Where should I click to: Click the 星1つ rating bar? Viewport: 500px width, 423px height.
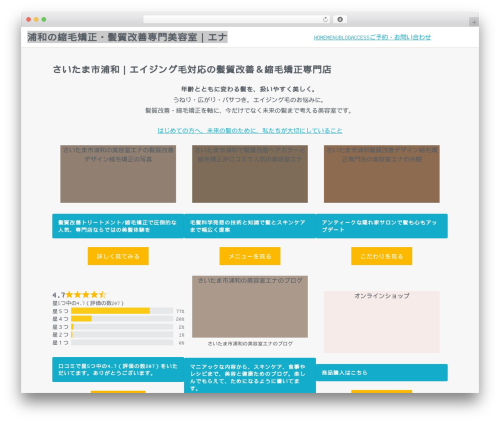[122, 343]
